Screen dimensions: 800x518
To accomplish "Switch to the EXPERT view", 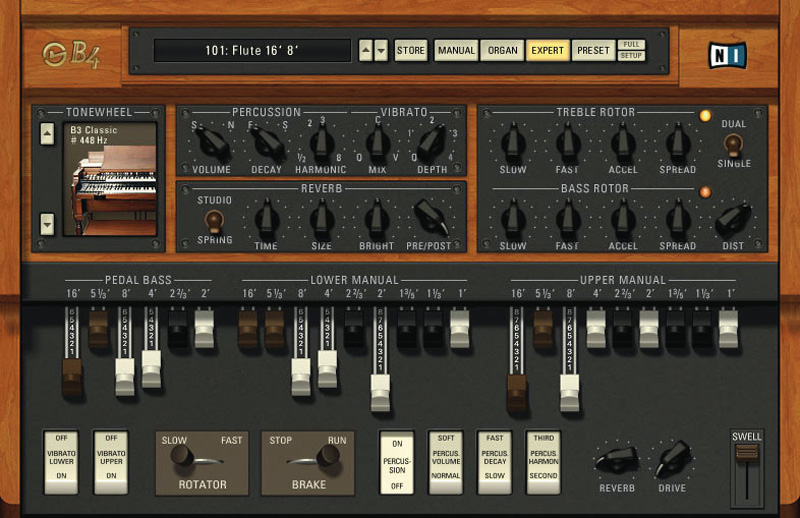I will pos(547,51).
